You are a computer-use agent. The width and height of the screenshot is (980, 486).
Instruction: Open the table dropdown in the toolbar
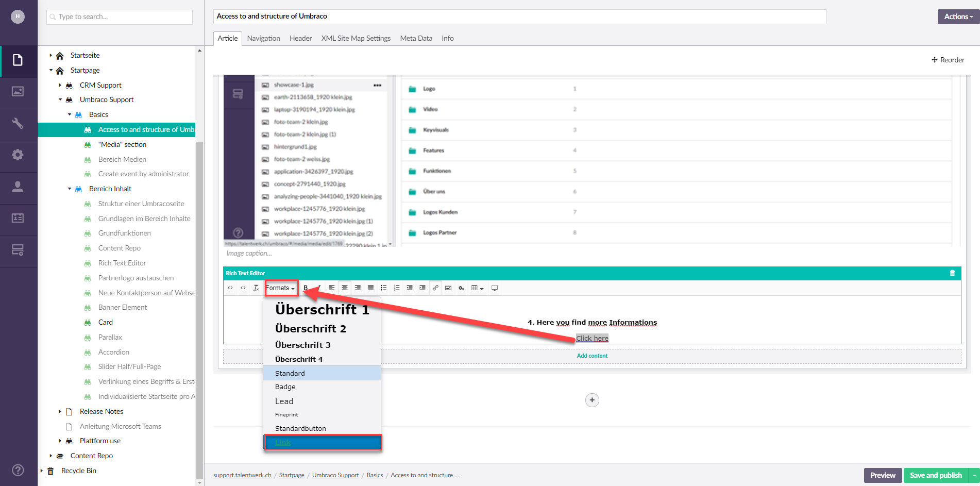[478, 288]
